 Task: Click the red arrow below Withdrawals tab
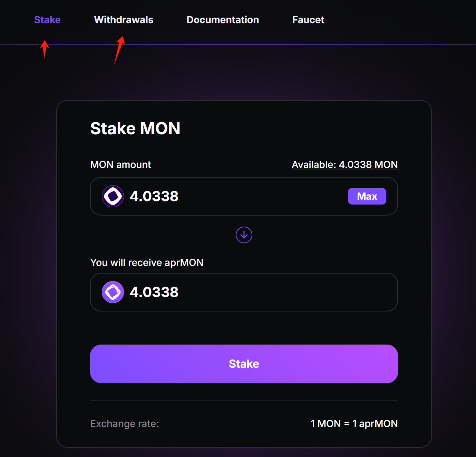[119, 50]
